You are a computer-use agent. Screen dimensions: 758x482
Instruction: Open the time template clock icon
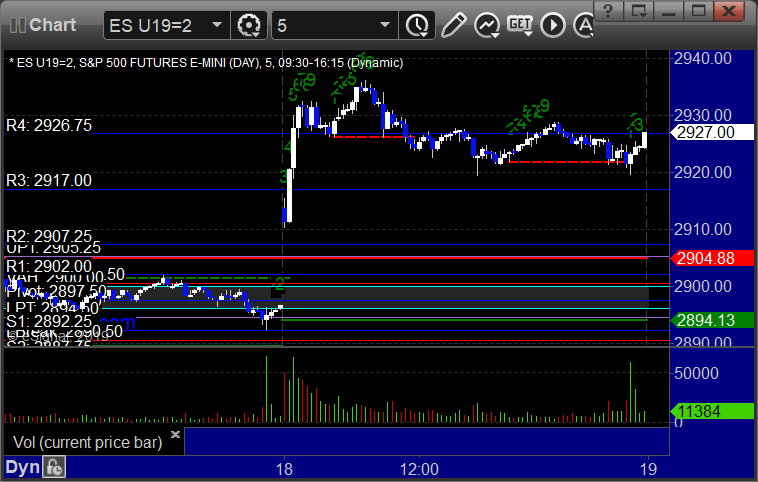[x=417, y=25]
